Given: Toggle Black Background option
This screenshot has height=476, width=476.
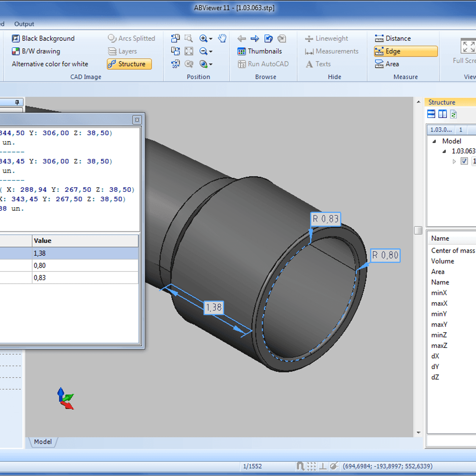Looking at the screenshot, I should (x=43, y=38).
